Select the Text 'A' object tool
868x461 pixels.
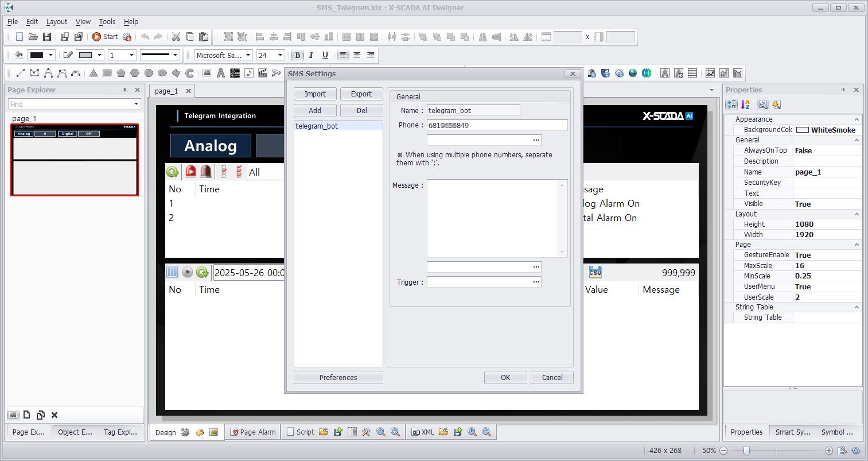coord(220,73)
